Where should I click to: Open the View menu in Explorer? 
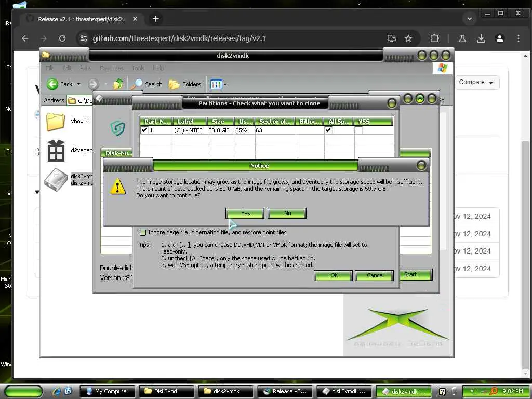(x=86, y=68)
